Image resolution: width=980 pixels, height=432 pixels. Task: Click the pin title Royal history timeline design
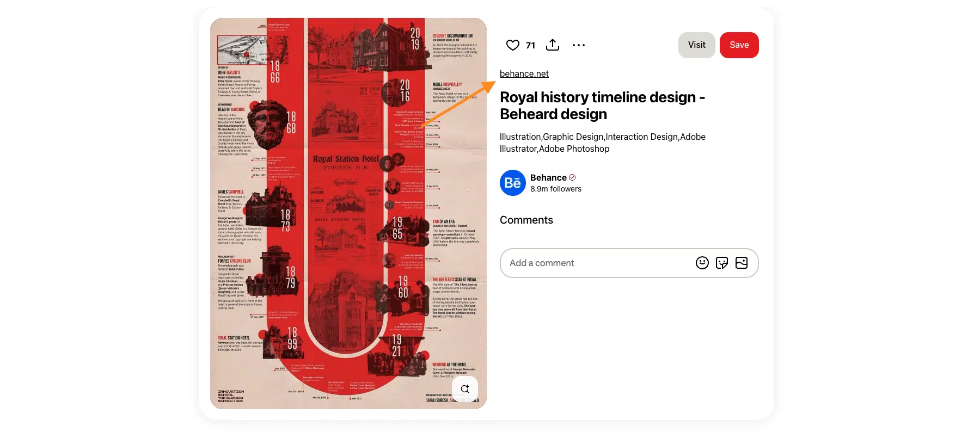[602, 106]
